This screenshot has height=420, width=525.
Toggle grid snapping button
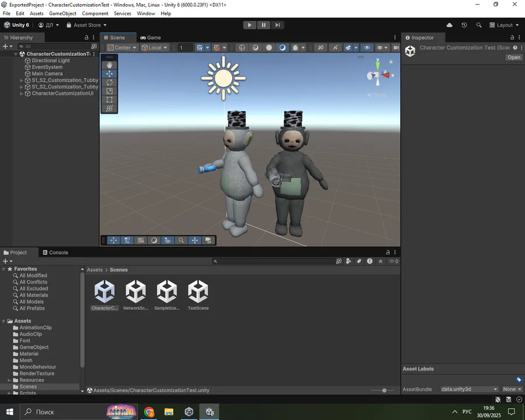[199, 48]
